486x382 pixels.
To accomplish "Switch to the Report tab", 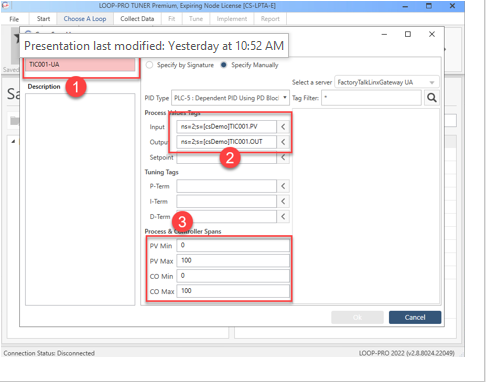I will click(270, 19).
